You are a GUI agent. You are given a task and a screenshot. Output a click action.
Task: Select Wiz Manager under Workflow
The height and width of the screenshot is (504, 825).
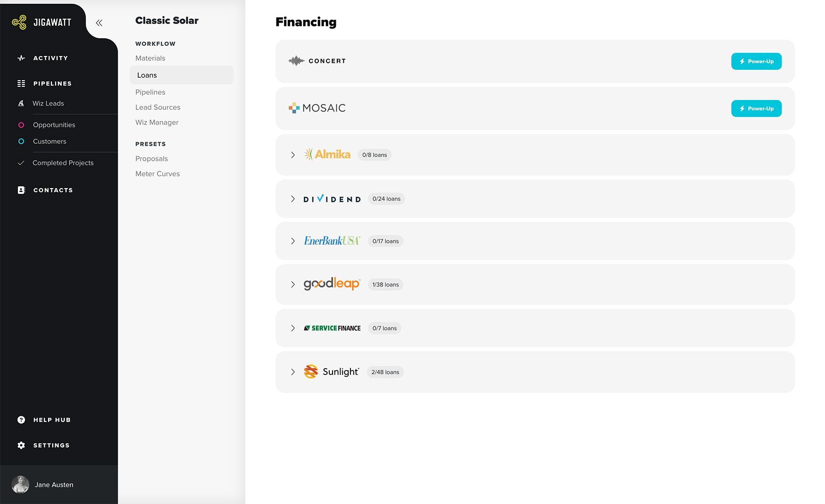click(x=157, y=122)
